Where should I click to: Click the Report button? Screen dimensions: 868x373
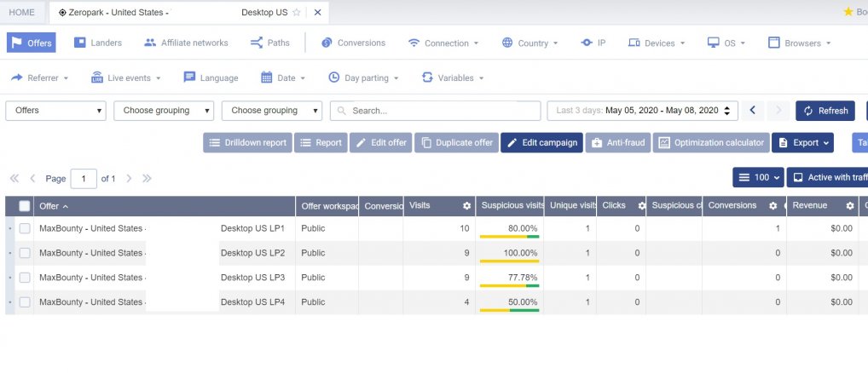coord(321,142)
